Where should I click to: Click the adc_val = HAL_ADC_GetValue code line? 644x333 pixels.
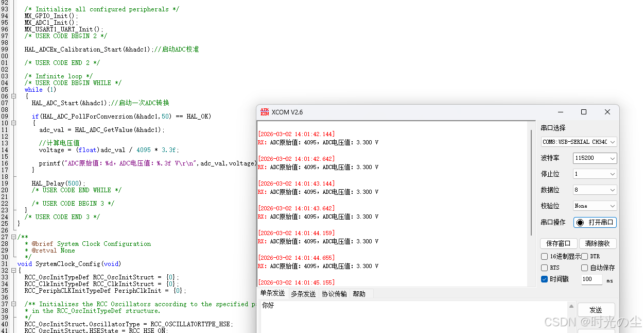point(102,130)
